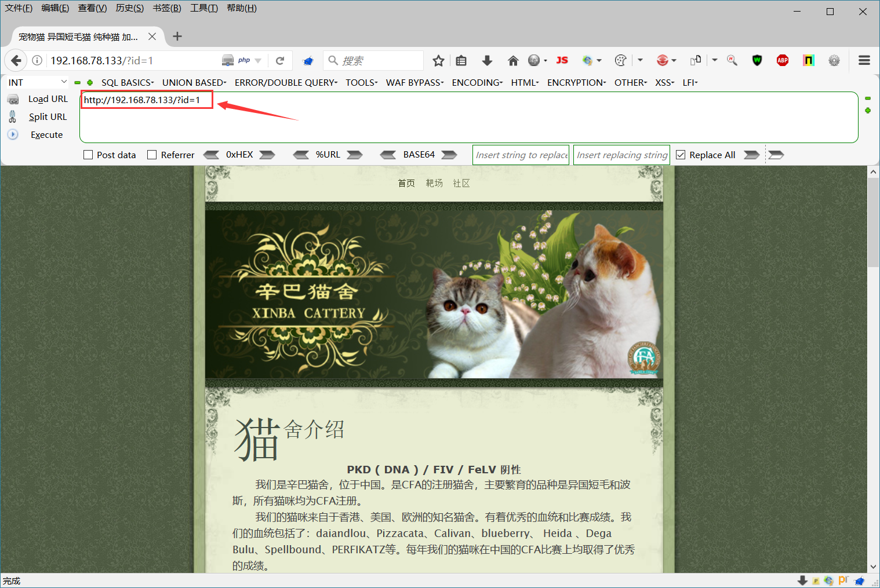Show site information via the info icon
Screen dimensions: 880x588
37,60
